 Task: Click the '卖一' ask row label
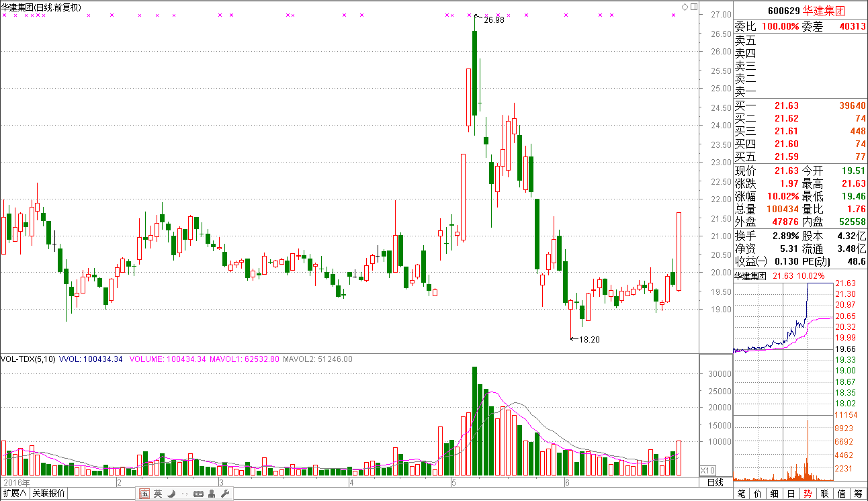(745, 91)
